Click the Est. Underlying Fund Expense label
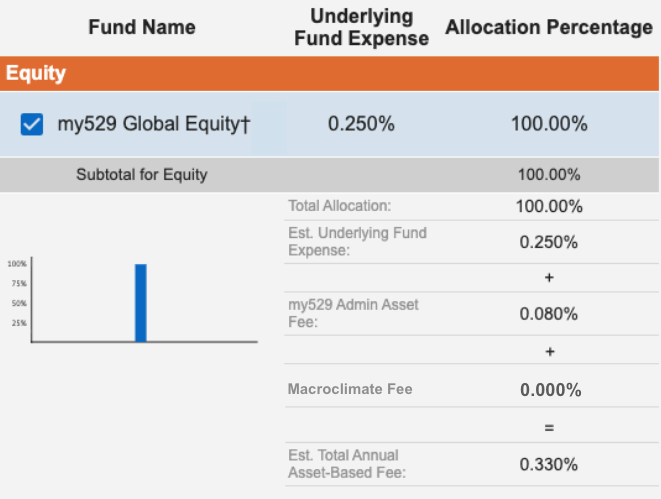Screen dimensions: 661x499 [x=357, y=241]
